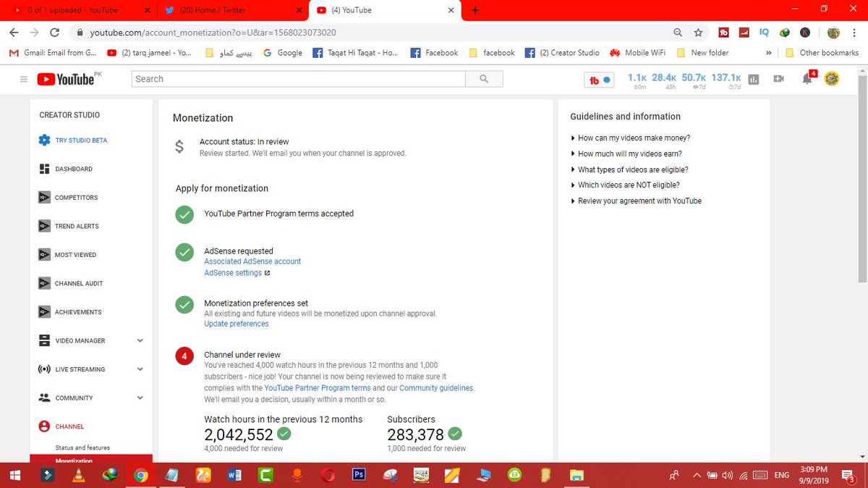868x488 pixels.
Task: Open the Associated AdSense account link
Action: tap(252, 261)
